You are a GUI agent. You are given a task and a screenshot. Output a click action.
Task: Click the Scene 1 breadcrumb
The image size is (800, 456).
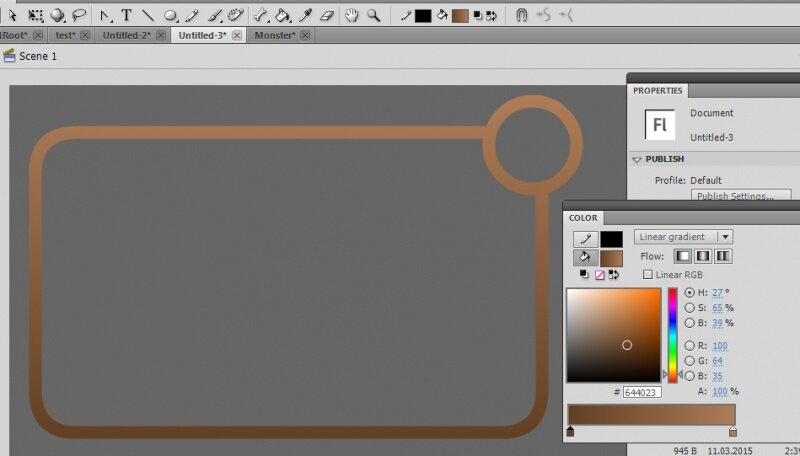point(37,57)
